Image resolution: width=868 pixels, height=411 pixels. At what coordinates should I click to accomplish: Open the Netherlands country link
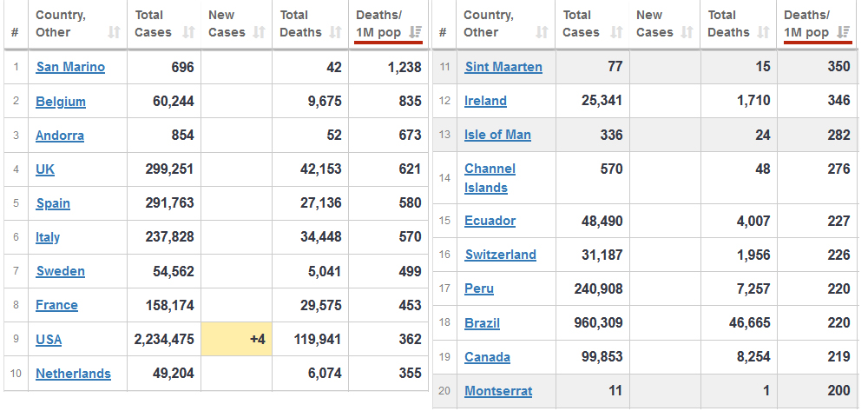pyautogui.click(x=73, y=374)
